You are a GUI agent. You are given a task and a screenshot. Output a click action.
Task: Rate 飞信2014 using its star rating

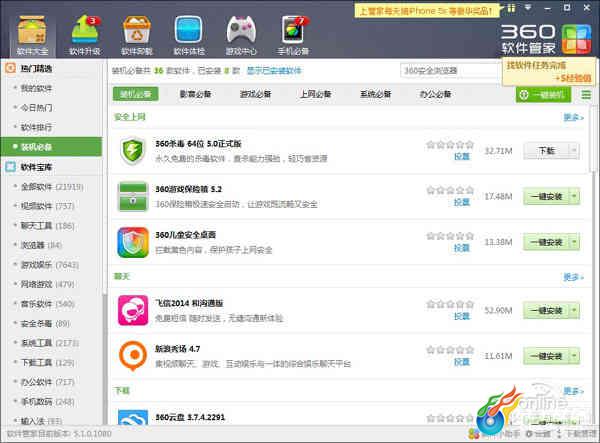(450, 304)
